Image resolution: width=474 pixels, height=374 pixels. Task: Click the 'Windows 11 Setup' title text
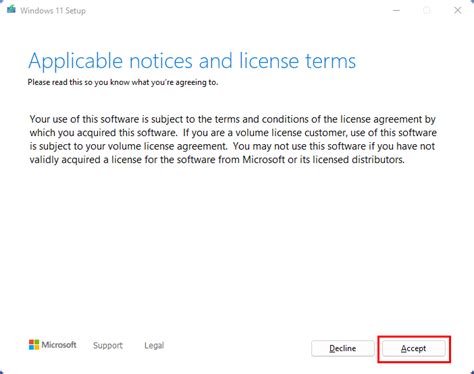(53, 11)
